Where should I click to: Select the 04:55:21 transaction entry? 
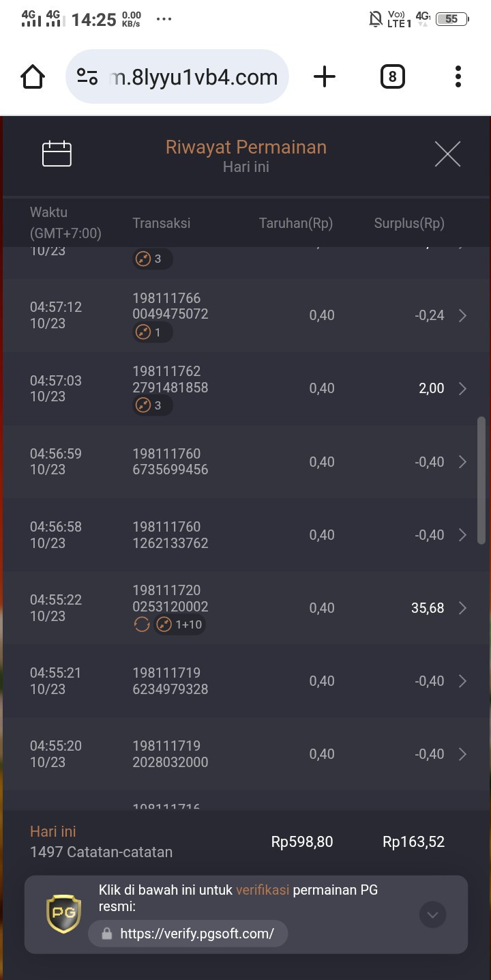click(245, 681)
